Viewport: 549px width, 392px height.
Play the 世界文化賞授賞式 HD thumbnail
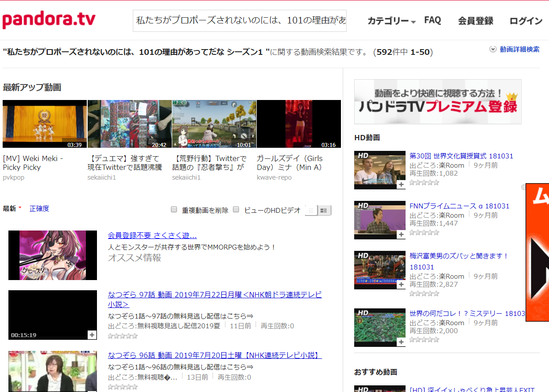coord(380,170)
